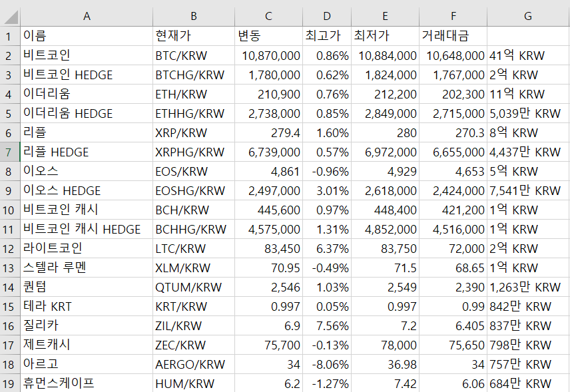
Task: Select the -0.96% change cell
Action: click(x=327, y=171)
